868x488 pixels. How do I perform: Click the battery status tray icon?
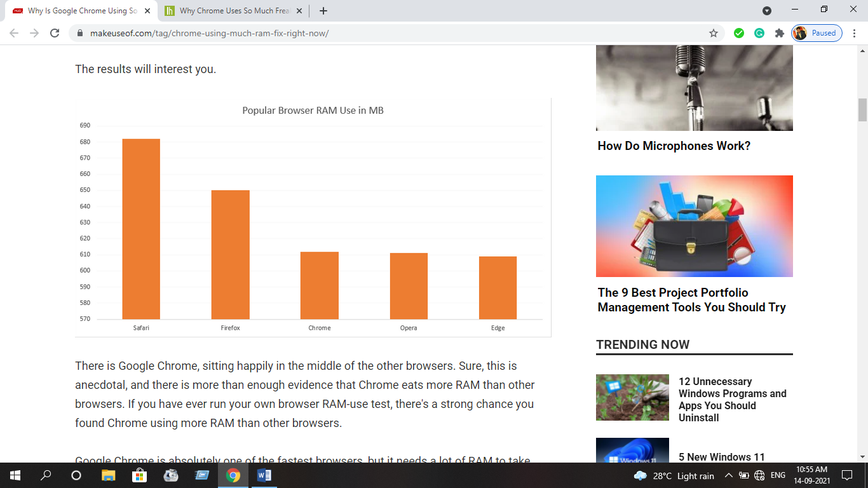744,475
